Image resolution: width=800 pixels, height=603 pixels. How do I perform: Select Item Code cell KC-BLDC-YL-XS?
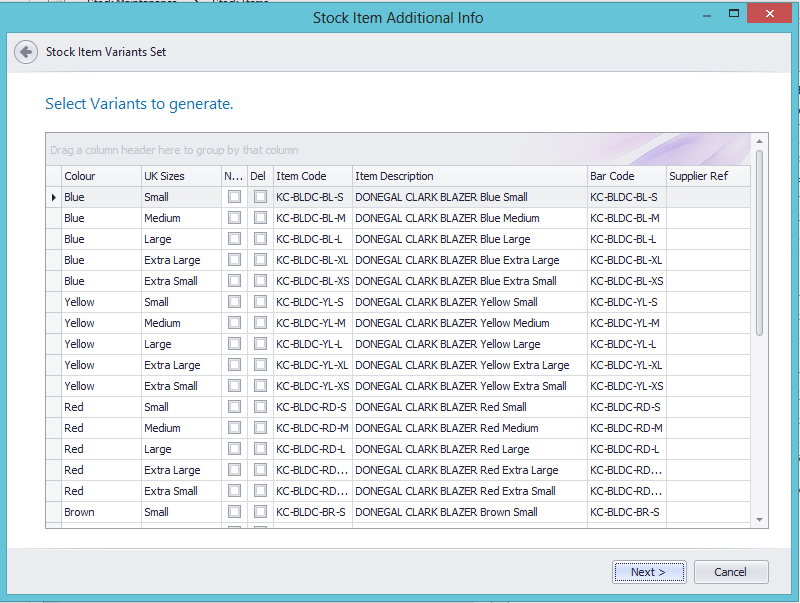coord(313,386)
